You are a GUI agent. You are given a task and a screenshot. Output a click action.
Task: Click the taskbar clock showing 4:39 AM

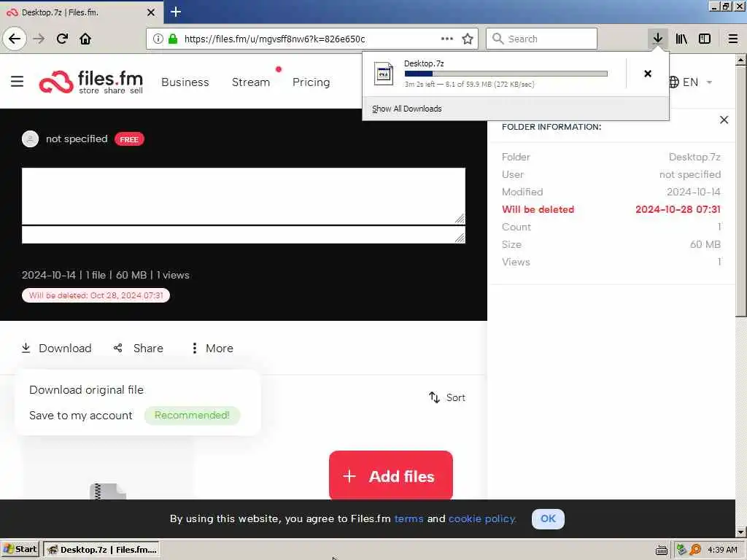pyautogui.click(x=722, y=550)
